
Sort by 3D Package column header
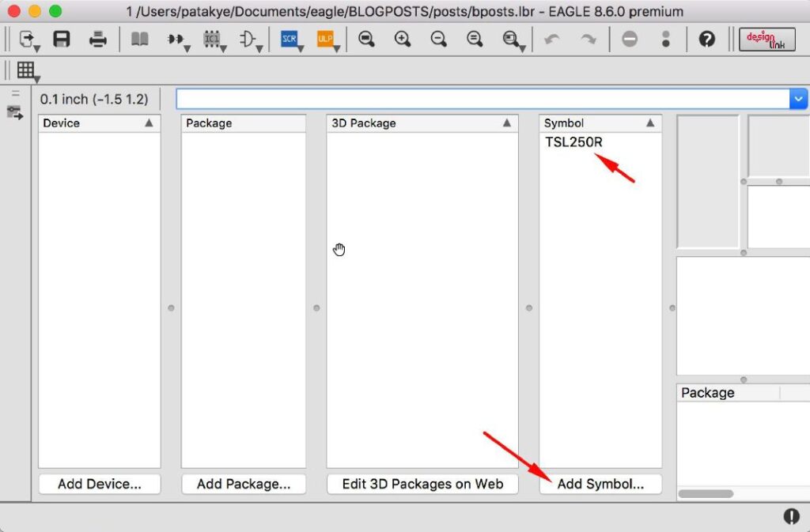coord(422,123)
